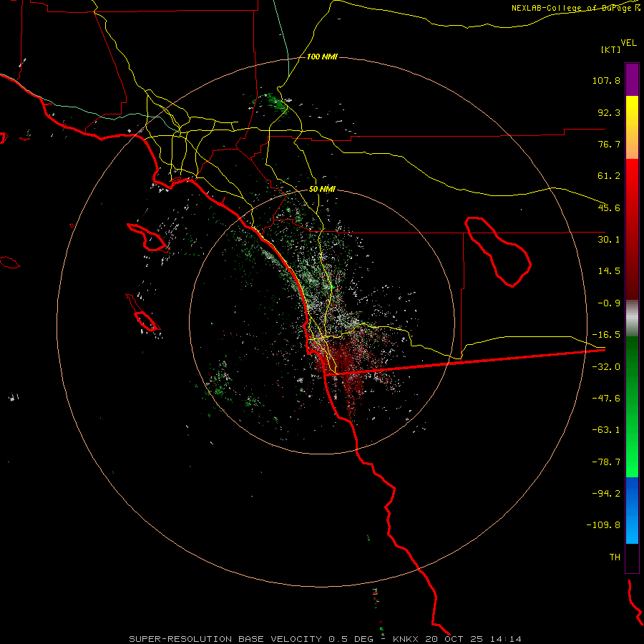The image size is (644, 644).
Task: Click the red segment of the velocity scale
Action: coord(632,229)
